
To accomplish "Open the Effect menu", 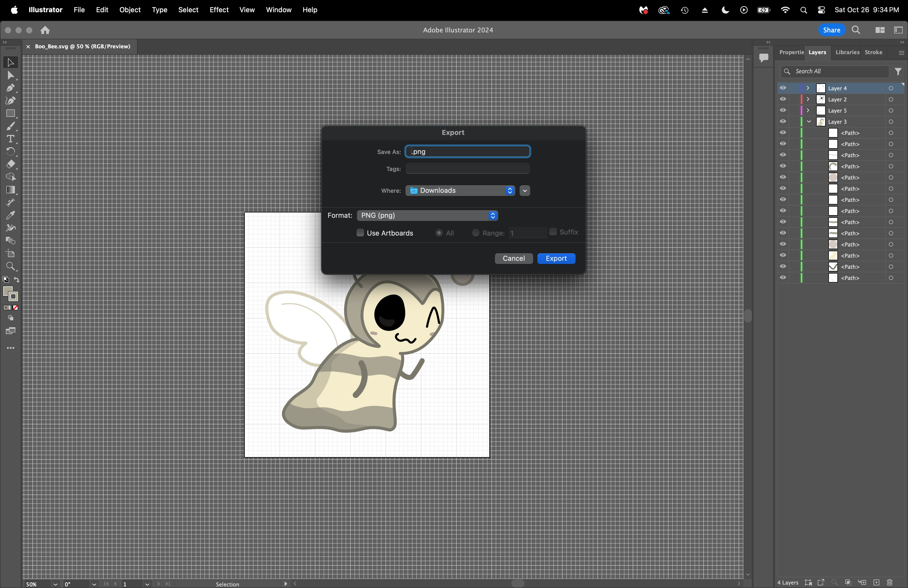I will tap(219, 10).
